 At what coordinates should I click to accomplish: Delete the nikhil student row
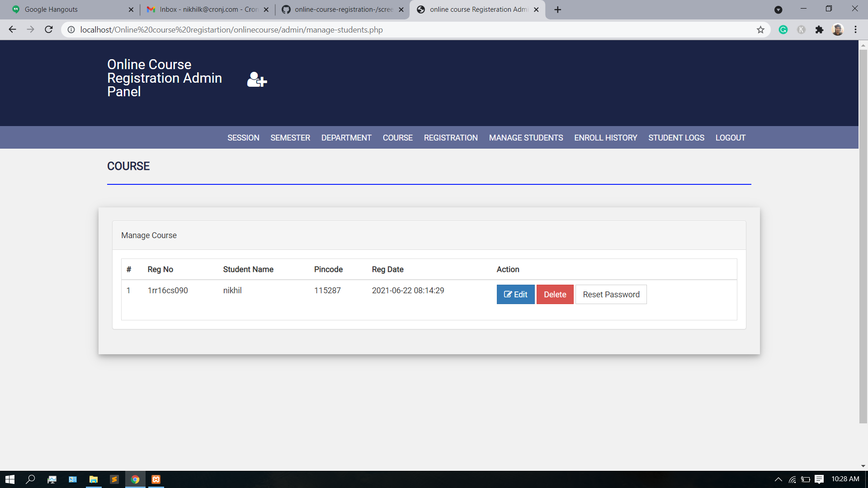(555, 295)
